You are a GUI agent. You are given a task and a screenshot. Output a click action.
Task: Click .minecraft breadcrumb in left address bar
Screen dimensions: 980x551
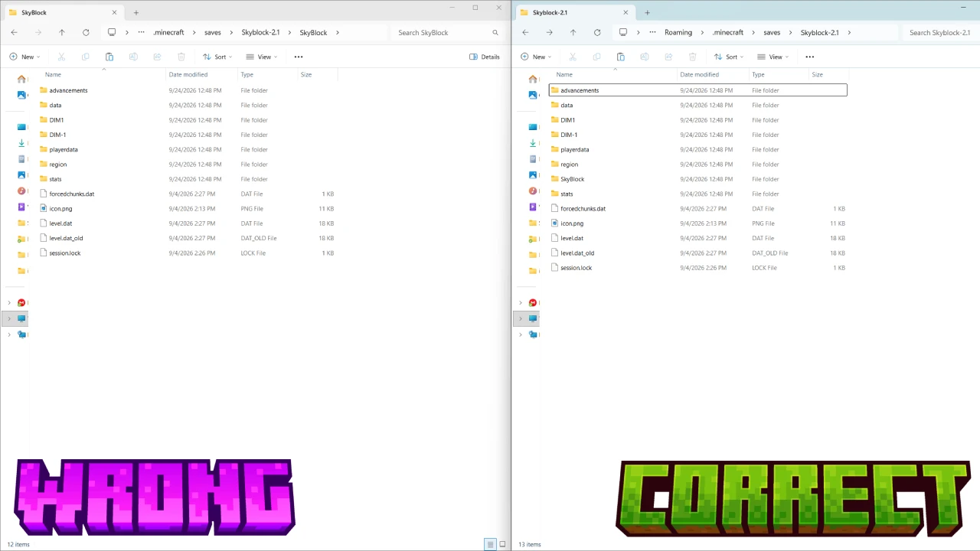click(x=168, y=32)
